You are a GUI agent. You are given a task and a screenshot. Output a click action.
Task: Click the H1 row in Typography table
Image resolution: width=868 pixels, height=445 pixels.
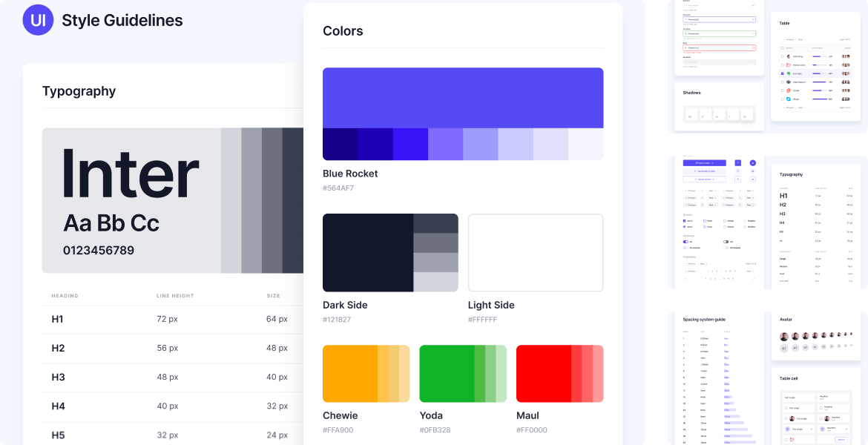(x=171, y=319)
